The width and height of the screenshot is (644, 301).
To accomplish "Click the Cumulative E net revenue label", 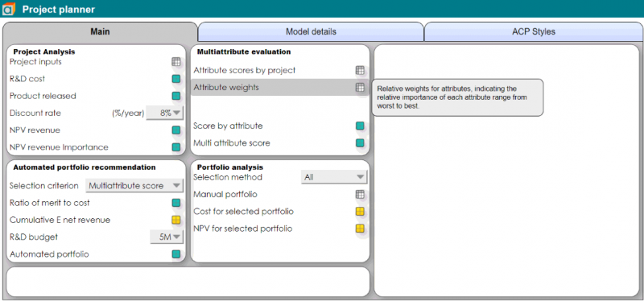I will (60, 220).
